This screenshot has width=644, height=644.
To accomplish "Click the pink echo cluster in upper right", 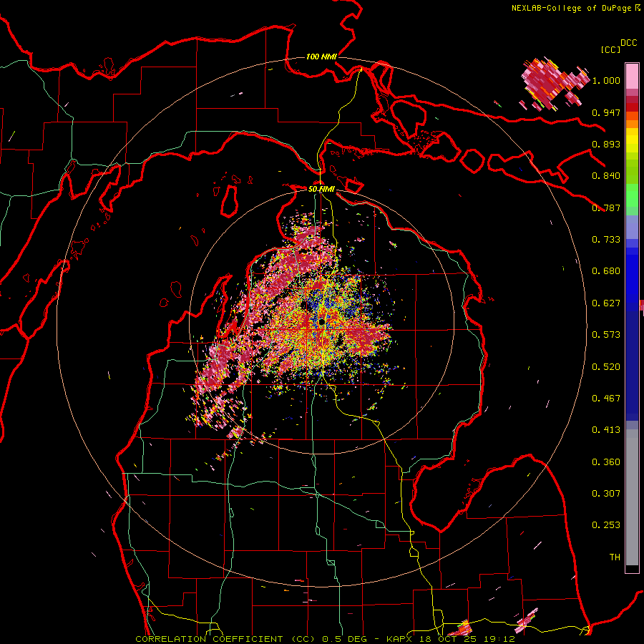I will point(555,84).
